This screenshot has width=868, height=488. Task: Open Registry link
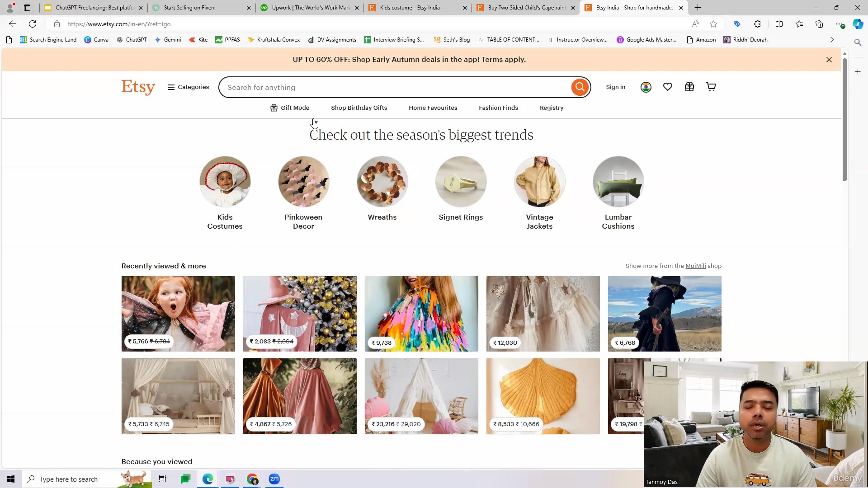pos(552,108)
